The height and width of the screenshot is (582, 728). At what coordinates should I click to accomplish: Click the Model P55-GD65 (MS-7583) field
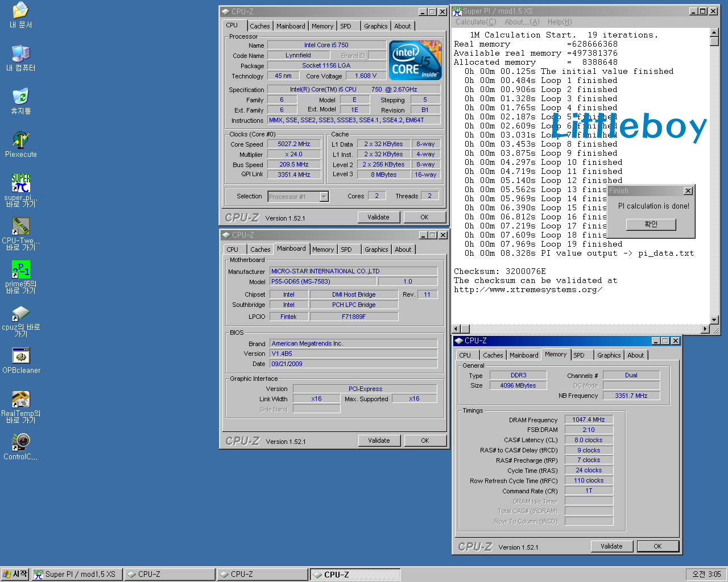[x=322, y=281]
